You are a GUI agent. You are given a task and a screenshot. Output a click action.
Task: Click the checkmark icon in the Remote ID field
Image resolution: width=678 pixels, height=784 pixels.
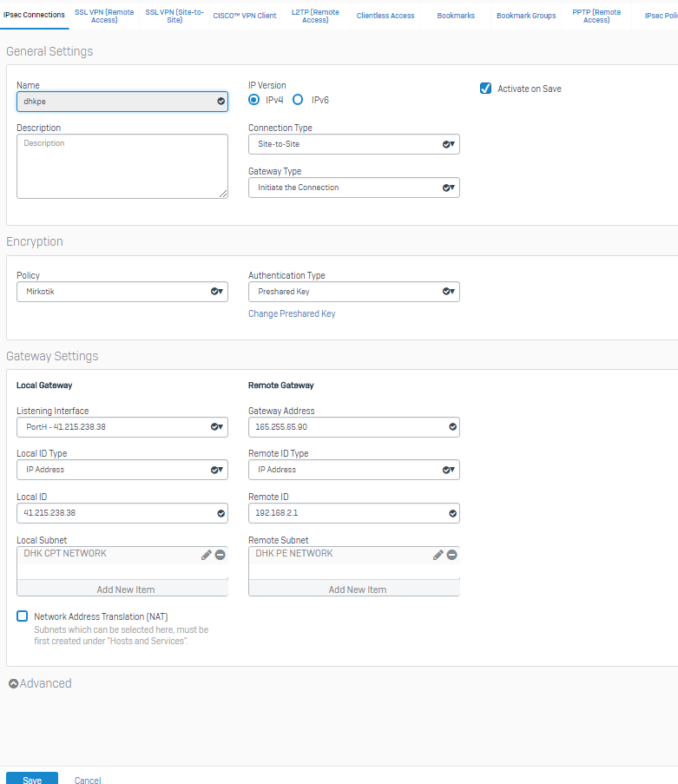tap(452, 513)
